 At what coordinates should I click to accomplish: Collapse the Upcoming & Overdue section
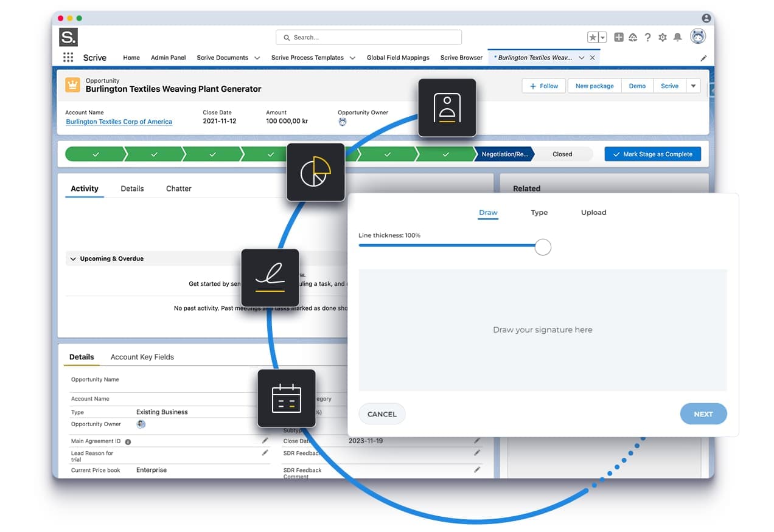(72, 258)
